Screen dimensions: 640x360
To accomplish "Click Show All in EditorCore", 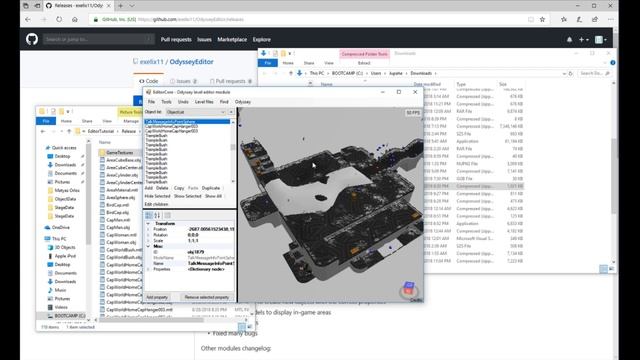I will tap(213, 196).
